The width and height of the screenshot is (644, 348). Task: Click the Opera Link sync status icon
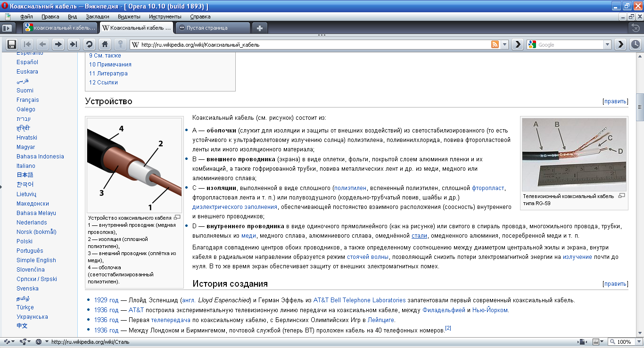pos(7,342)
